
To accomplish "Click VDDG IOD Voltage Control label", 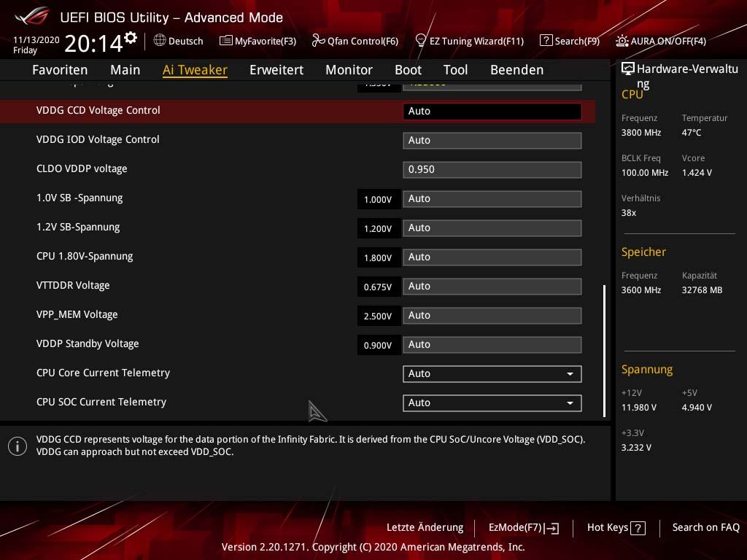I will point(98,139).
